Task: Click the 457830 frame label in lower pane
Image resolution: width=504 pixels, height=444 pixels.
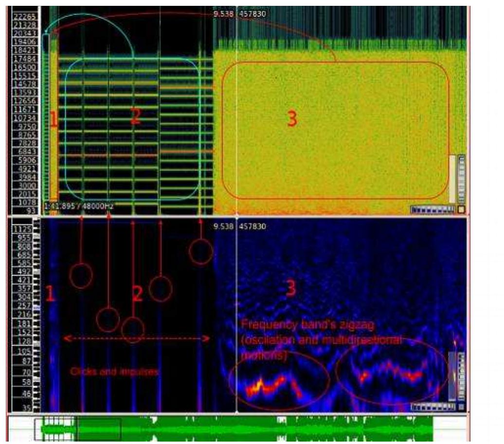Action: pos(252,227)
